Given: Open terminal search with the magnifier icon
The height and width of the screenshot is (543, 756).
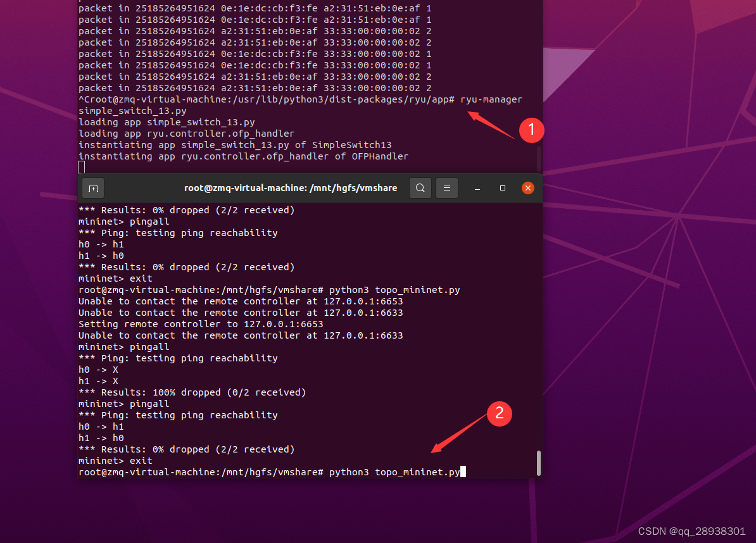Looking at the screenshot, I should tap(420, 188).
